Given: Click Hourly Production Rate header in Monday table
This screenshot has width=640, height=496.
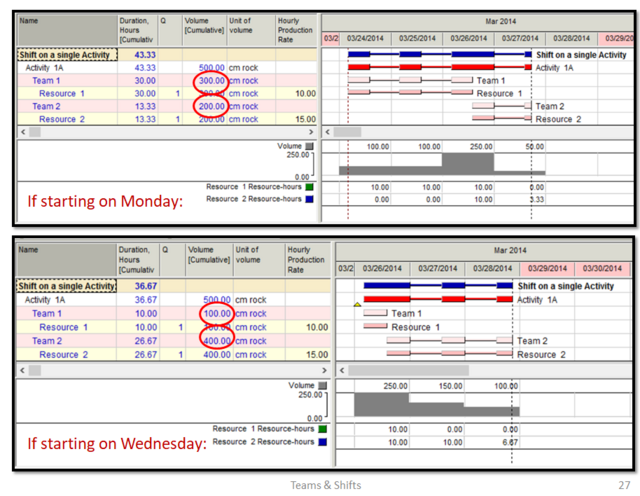Looking at the screenshot, I should pos(296,30).
